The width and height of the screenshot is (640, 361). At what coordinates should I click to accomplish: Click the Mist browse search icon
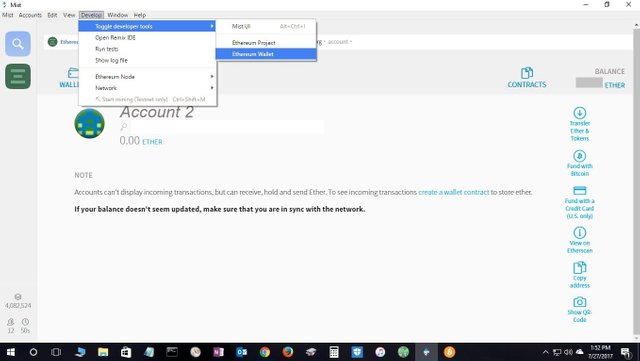point(18,44)
